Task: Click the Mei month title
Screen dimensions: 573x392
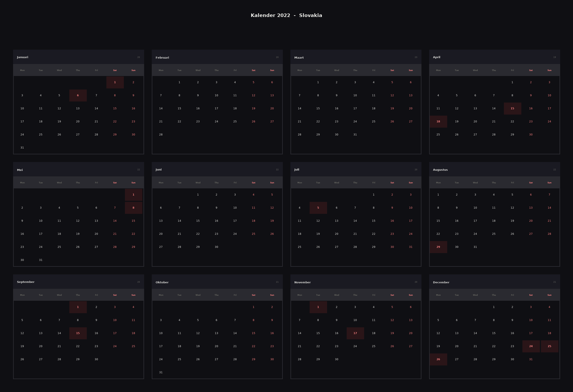Action: click(x=20, y=170)
